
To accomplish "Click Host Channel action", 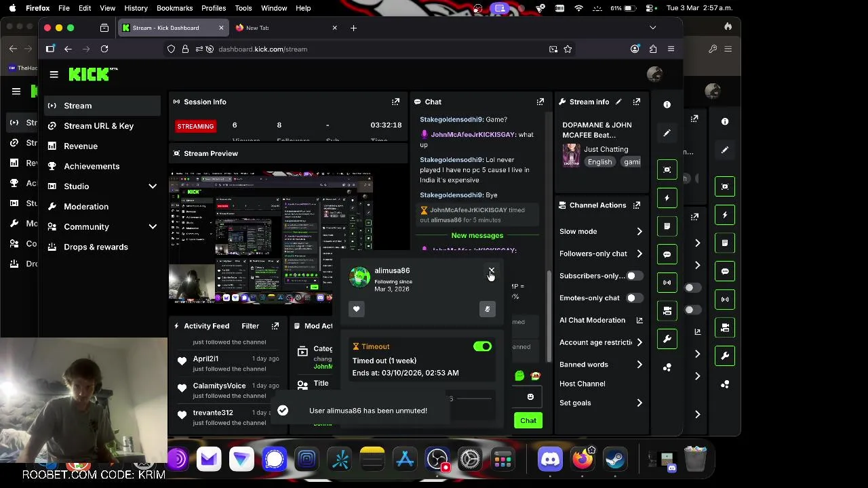I will point(582,384).
